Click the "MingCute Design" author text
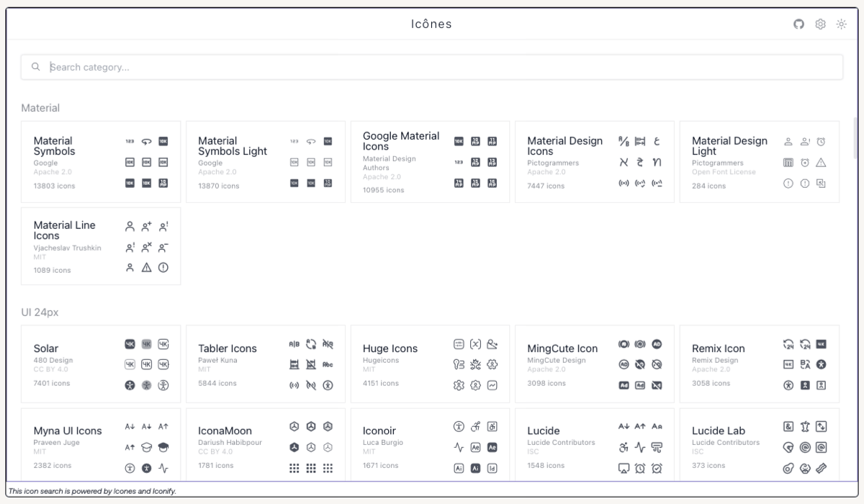The image size is (864, 504). tap(557, 360)
